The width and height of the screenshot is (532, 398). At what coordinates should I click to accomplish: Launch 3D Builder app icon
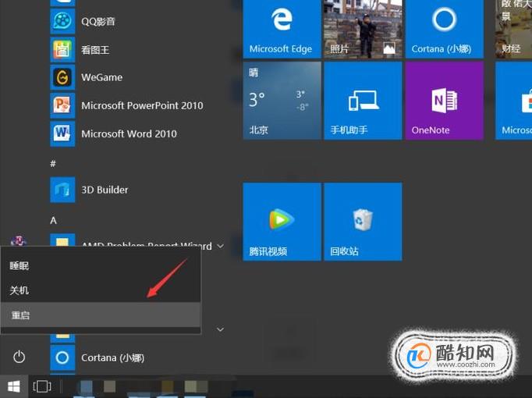[x=62, y=190]
